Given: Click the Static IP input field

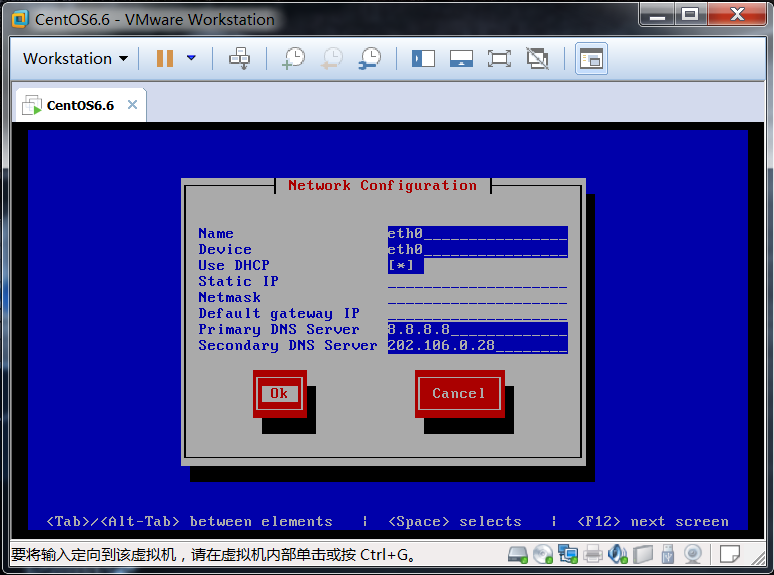Looking at the screenshot, I should pyautogui.click(x=477, y=281).
